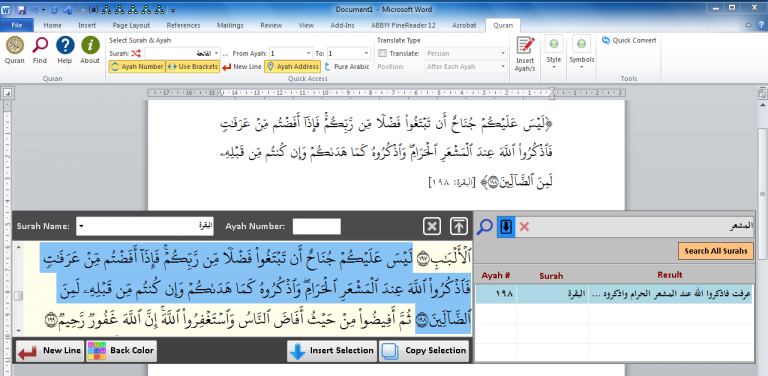768x376 pixels.
Task: Open the About info icon
Action: click(x=90, y=46)
